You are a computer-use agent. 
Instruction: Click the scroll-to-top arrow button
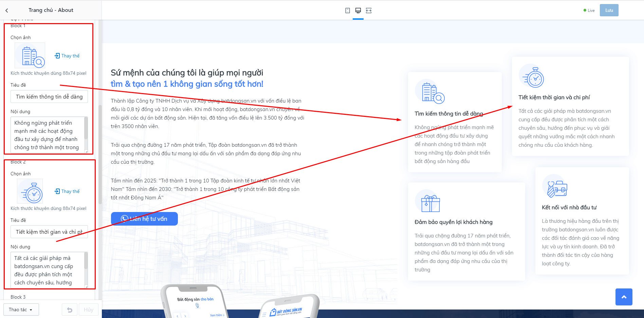click(x=624, y=297)
